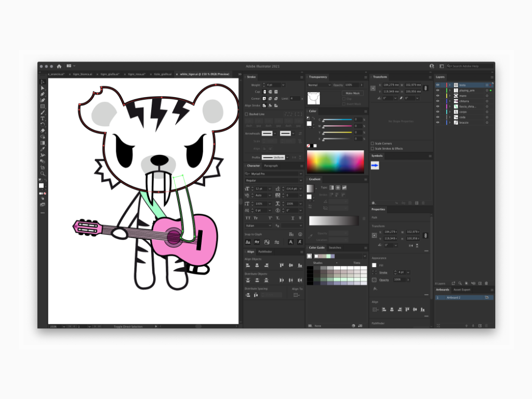Open rotation angle dropdown in Transform
This screenshot has height=399, width=532.
click(395, 98)
